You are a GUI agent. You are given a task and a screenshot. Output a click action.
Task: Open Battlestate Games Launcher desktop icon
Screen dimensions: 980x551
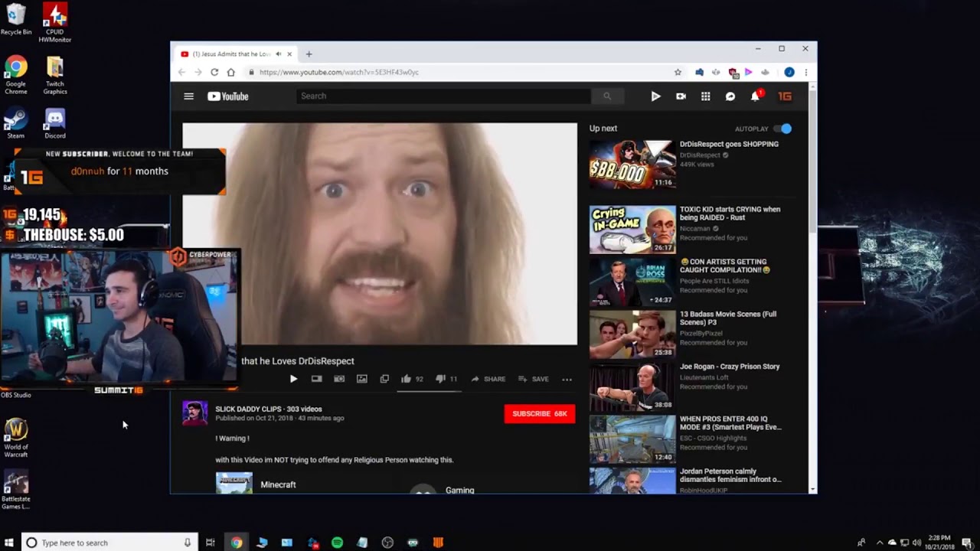(16, 490)
